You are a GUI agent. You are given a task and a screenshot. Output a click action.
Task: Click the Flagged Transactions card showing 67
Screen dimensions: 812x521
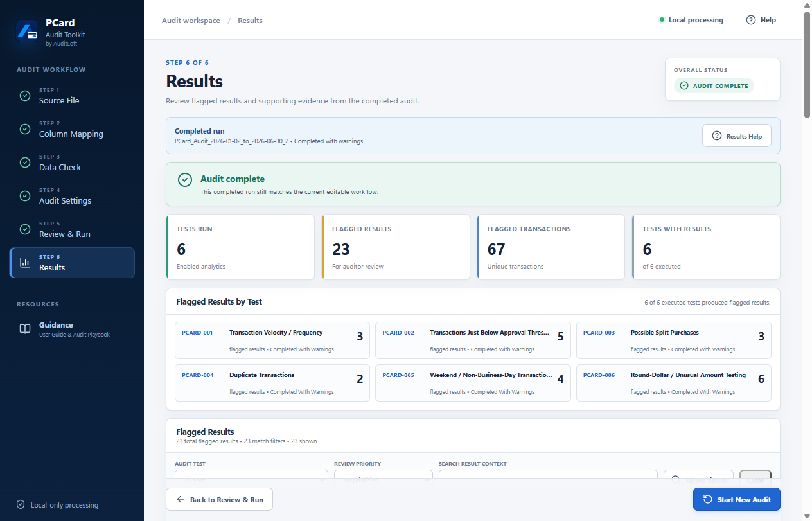click(551, 247)
